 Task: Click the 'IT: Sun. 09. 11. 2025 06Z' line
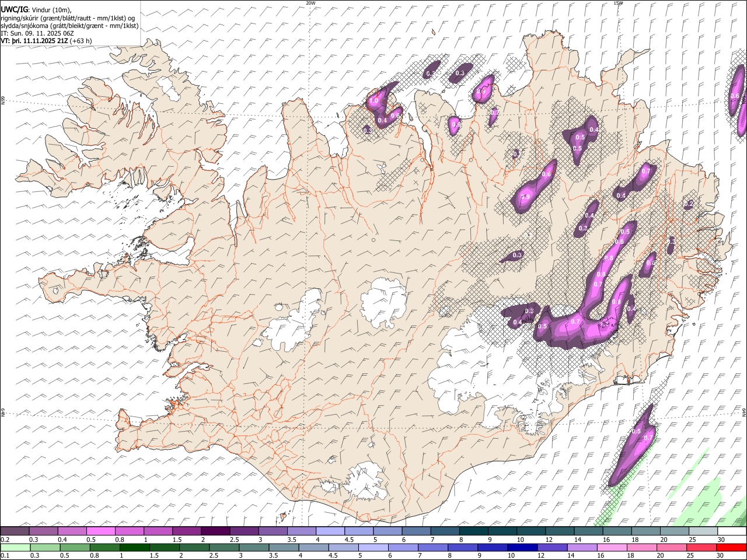pos(37,33)
